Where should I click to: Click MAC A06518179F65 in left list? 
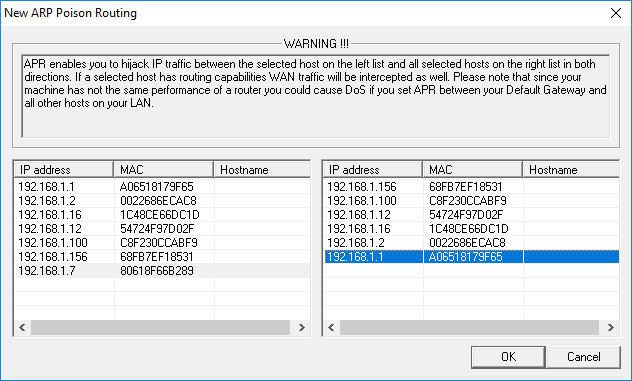point(157,187)
